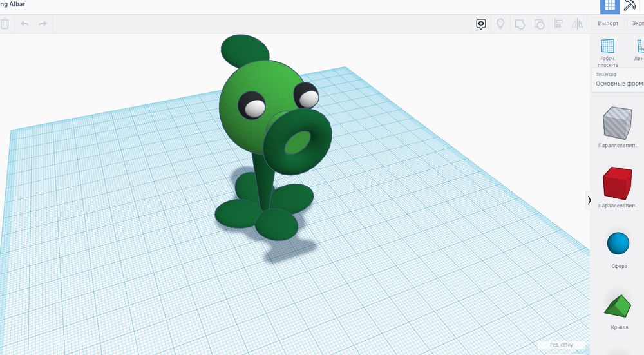Screen dimensions: 644x355
Task: Select the back-right base leaf
Action: tap(292, 198)
